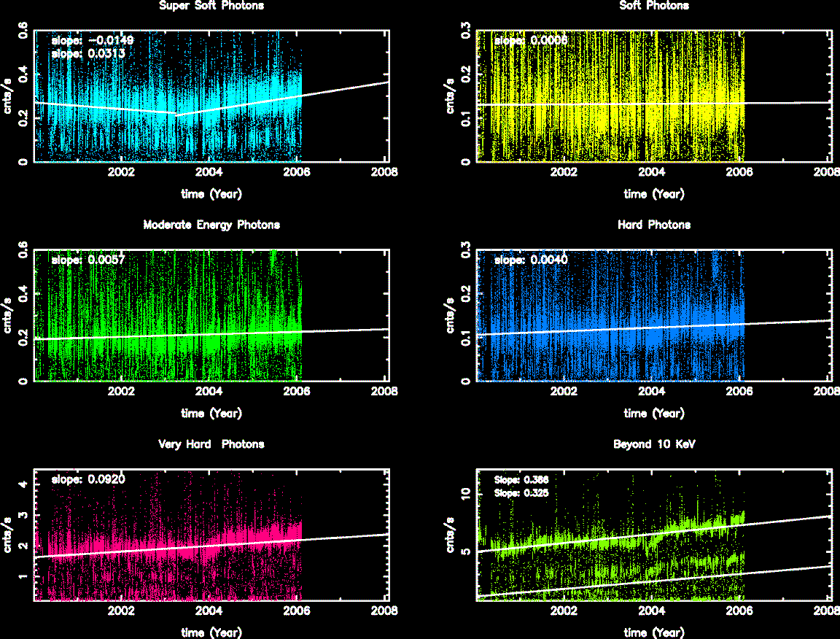This screenshot has height=639, width=840.
Task: Click the "cnts/s" axis label of Hard Photons
Action: [x=448, y=315]
